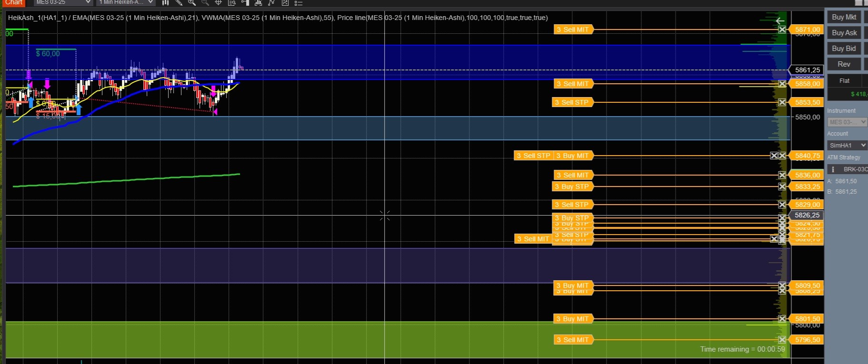Switch to the Chart tab
Viewport: 868px width, 364px height.
pos(14,2)
